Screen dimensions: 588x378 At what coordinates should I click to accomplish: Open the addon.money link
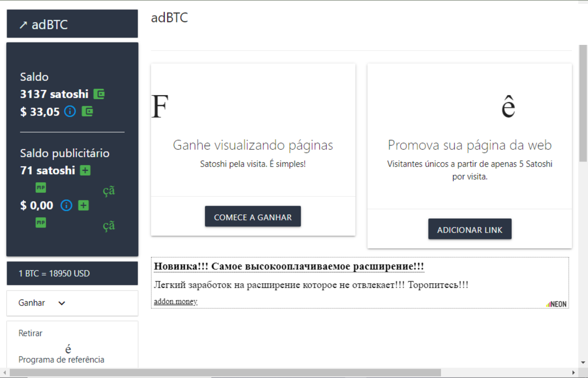[x=175, y=301]
